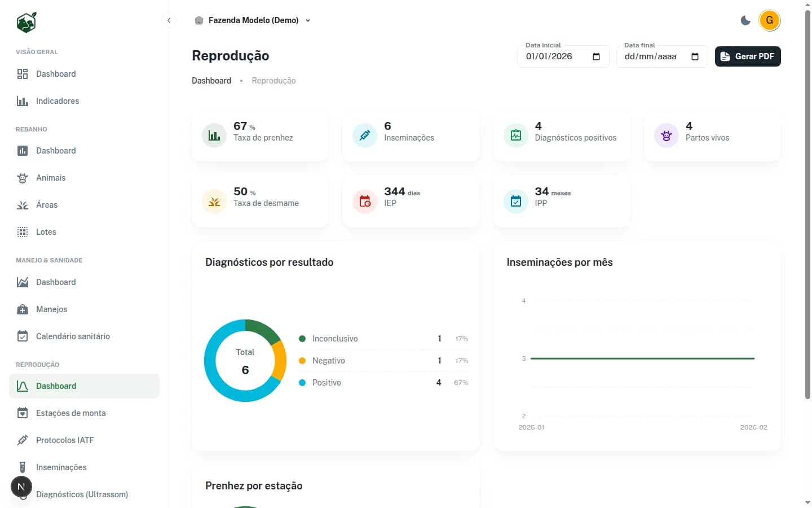Screen dimensions: 812x508
Task: Click the donut chart Total 6 center
Action: 245,361
